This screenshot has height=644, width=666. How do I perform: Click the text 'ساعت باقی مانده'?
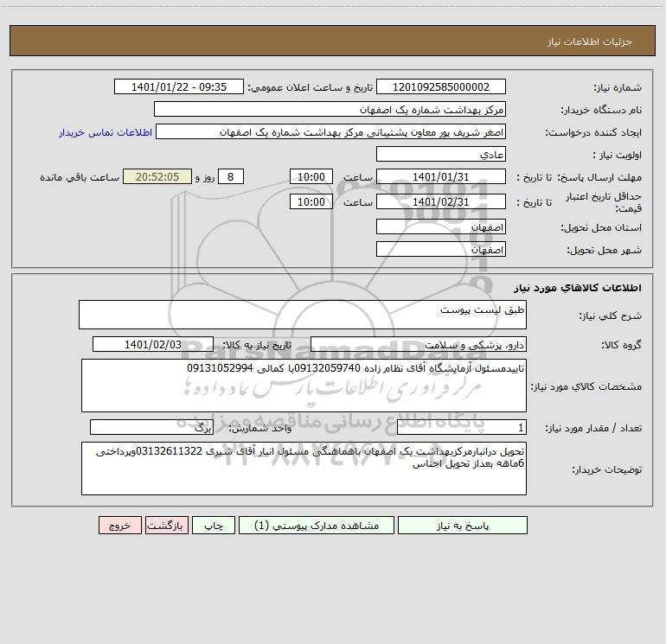[80, 177]
